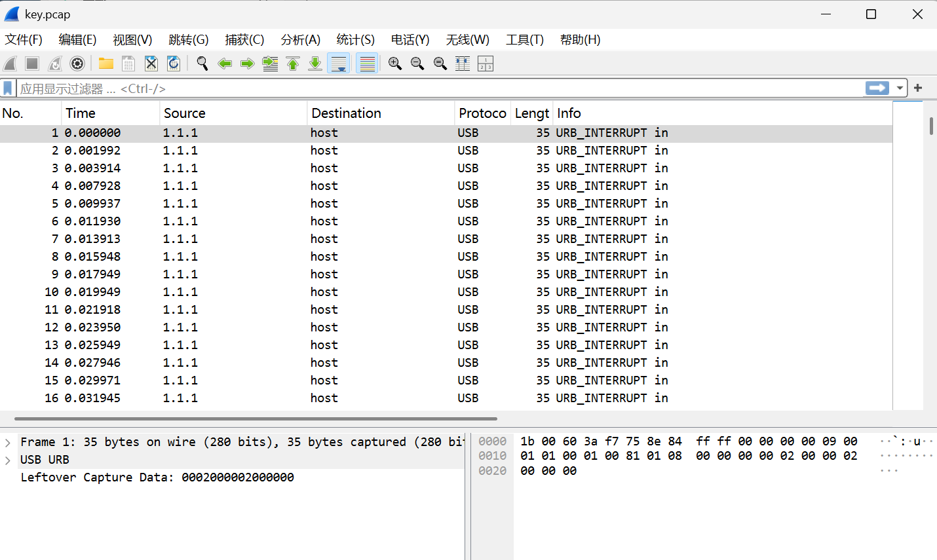Click the stop capture square icon

(x=32, y=64)
